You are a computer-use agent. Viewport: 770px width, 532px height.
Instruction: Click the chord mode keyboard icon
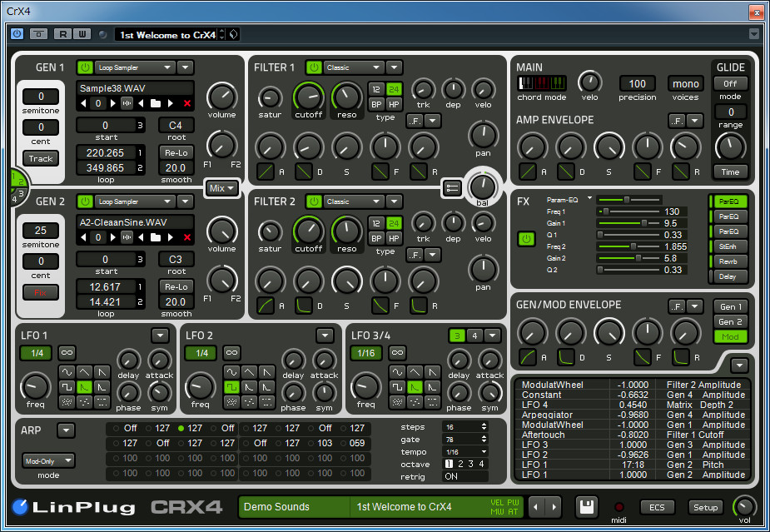(542, 82)
